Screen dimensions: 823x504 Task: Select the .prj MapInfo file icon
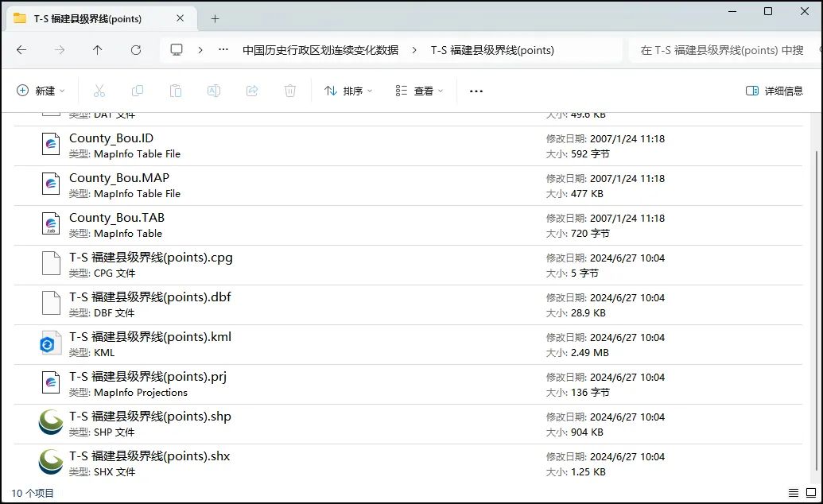click(51, 382)
